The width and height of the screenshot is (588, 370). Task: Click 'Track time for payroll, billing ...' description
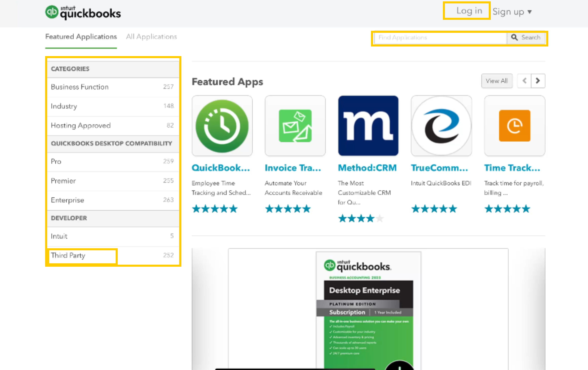pyautogui.click(x=514, y=188)
